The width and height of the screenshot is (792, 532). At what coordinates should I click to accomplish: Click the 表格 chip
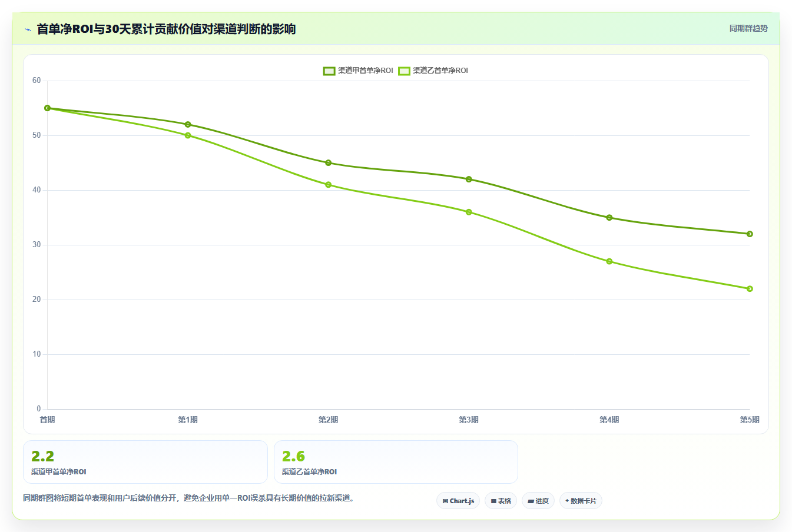501,501
